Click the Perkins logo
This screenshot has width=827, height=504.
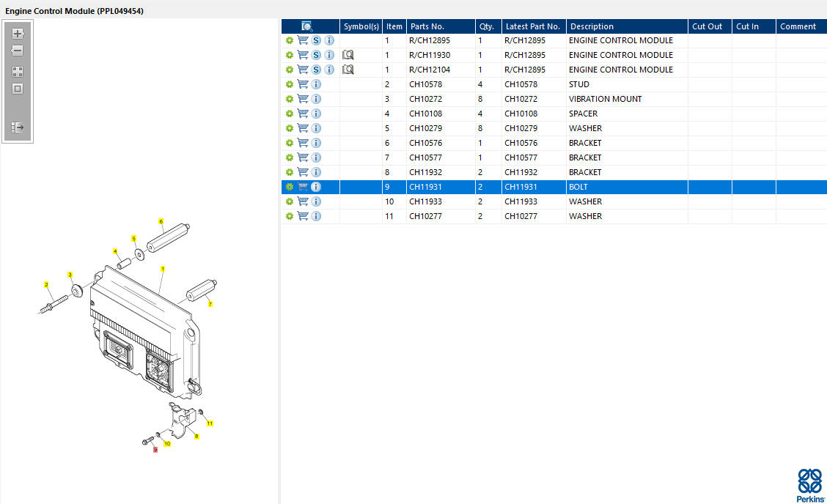(810, 485)
